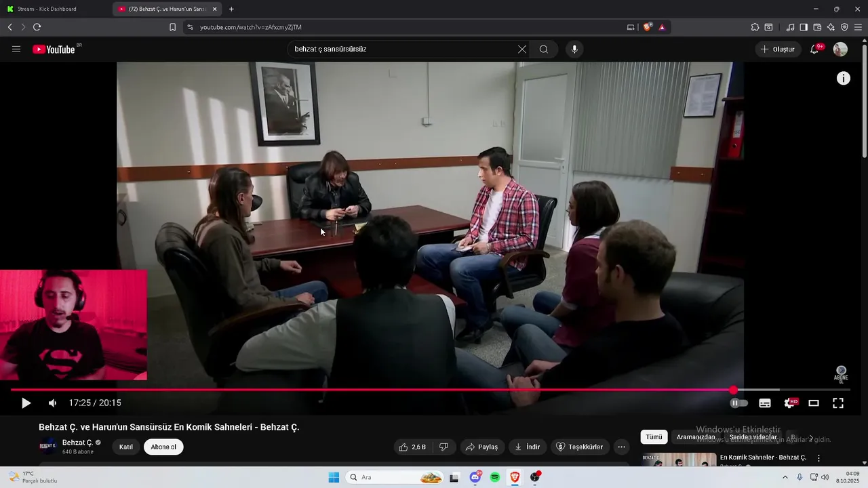Start voice search with the microphone
The width and height of the screenshot is (868, 488).
point(574,49)
